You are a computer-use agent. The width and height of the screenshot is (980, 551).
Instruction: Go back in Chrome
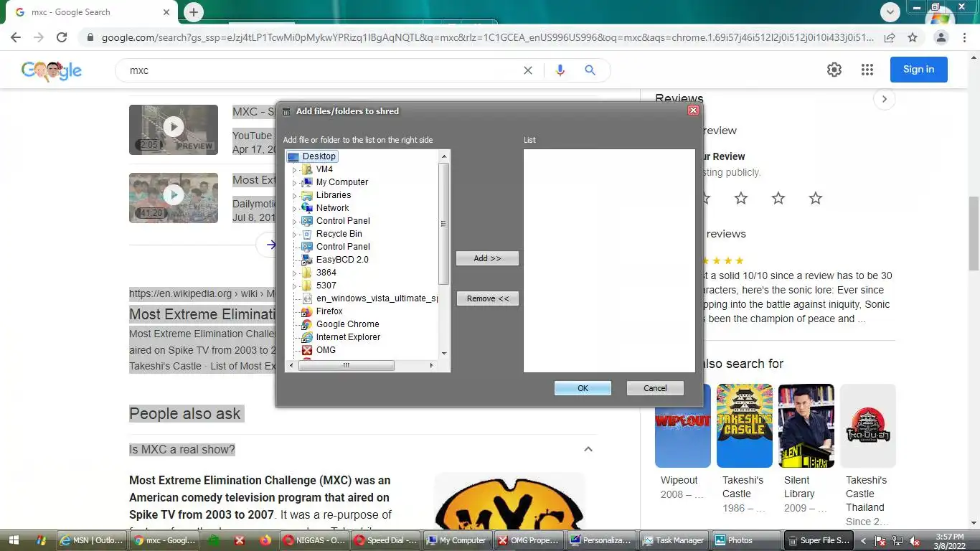click(x=16, y=37)
